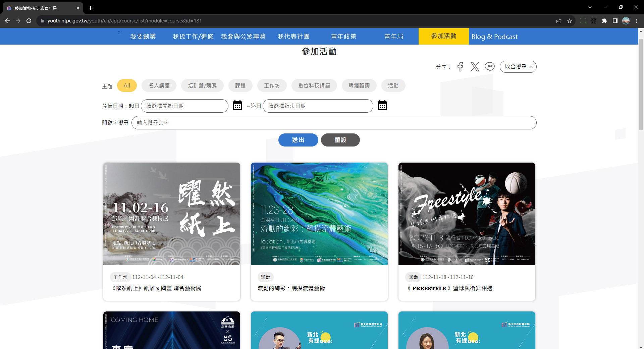This screenshot has width=644, height=349.
Task: Open 我參與公眾事務 nav menu
Action: [243, 37]
